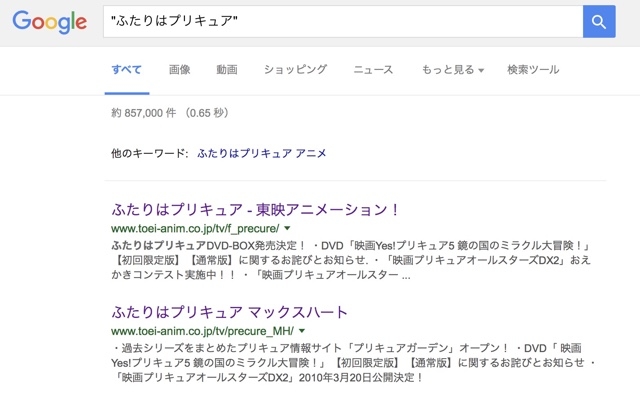Expand the もっと見る dropdown
The width and height of the screenshot is (640, 398).
(453, 70)
